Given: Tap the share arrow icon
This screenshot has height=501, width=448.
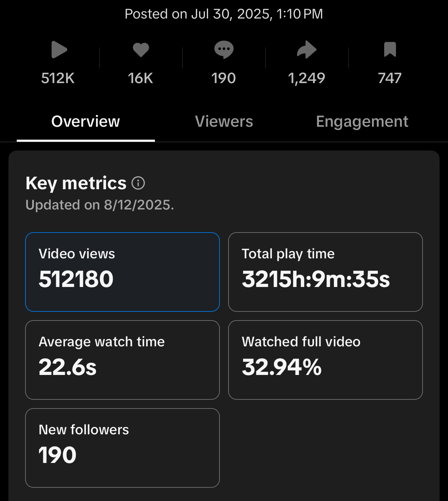Looking at the screenshot, I should click(307, 50).
